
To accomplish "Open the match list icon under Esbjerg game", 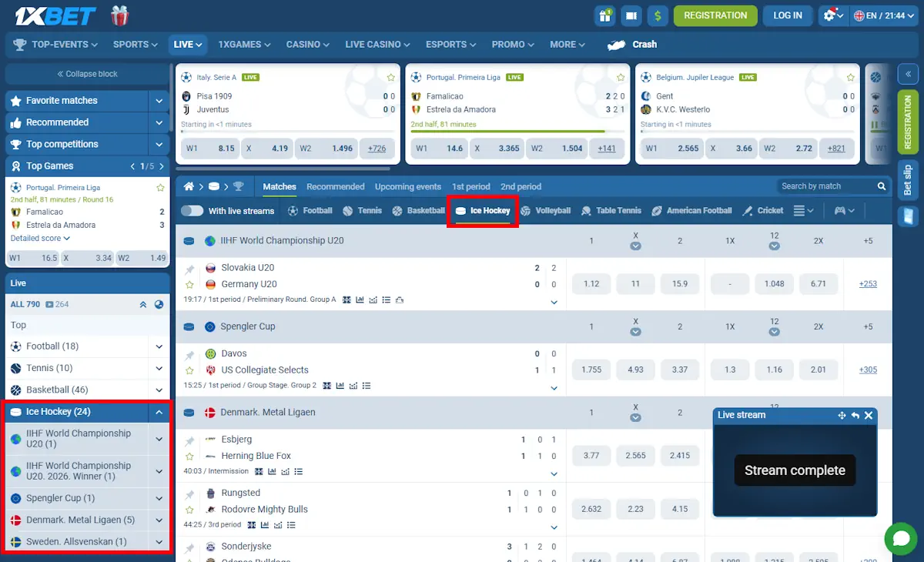I will pyautogui.click(x=299, y=471).
